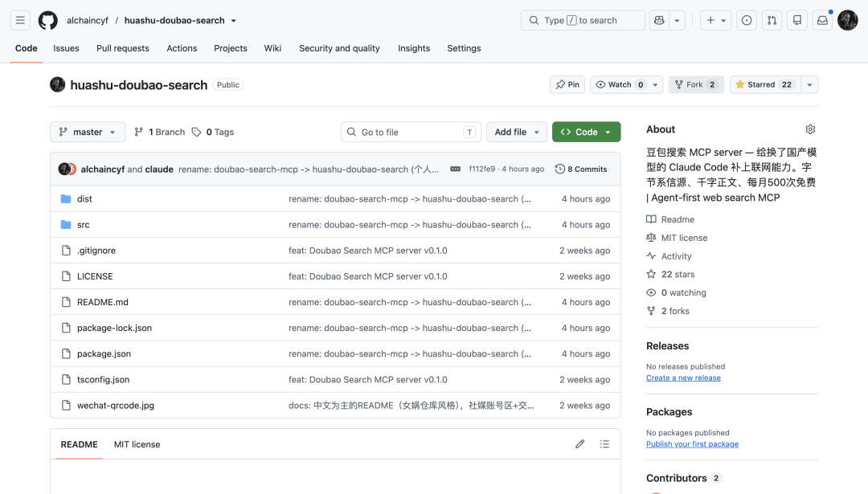Switch to the Pull requests tab
The width and height of the screenshot is (868, 494).
(x=123, y=48)
